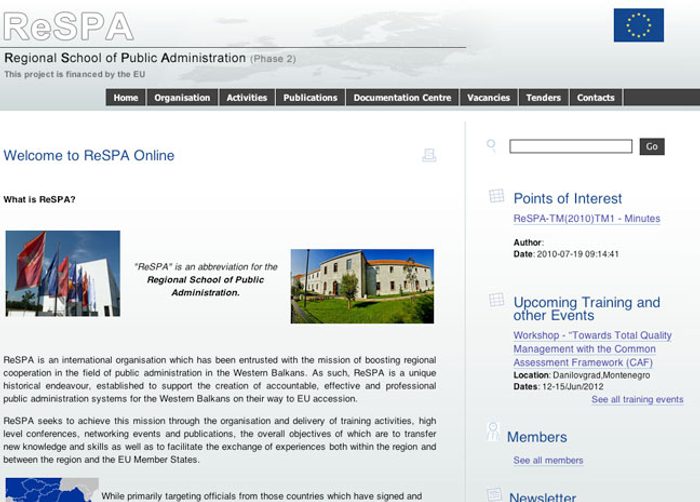The image size is (700, 502).
Task: Click the flags building photo thumbnail
Action: [63, 274]
